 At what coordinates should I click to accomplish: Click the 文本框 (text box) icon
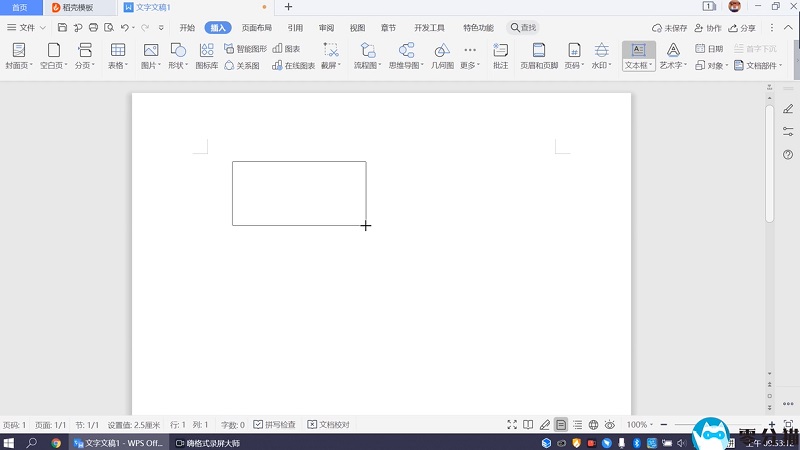click(x=638, y=50)
